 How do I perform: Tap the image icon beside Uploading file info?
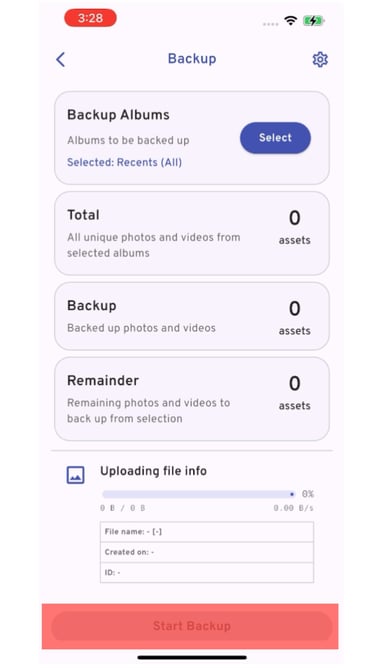(75, 475)
